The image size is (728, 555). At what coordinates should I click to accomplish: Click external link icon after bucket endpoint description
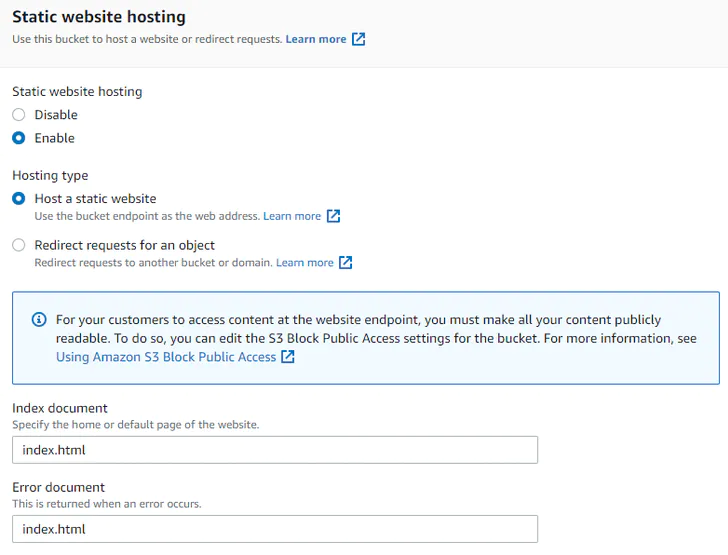click(334, 216)
